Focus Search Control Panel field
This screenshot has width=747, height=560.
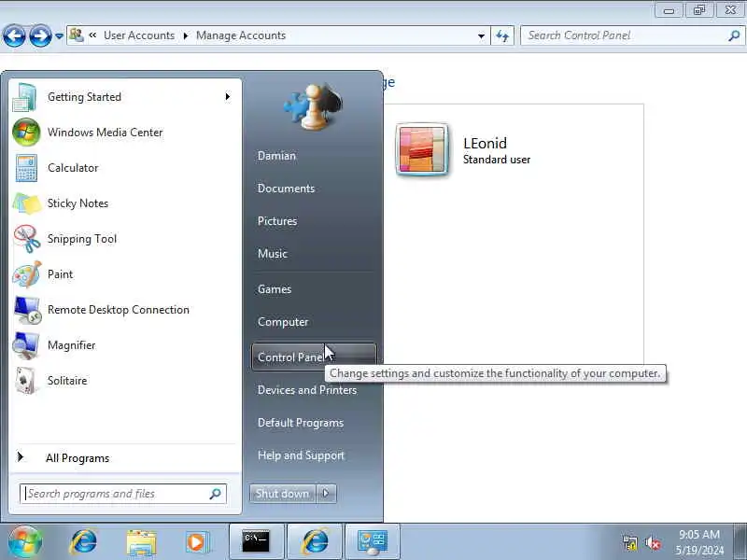(632, 35)
